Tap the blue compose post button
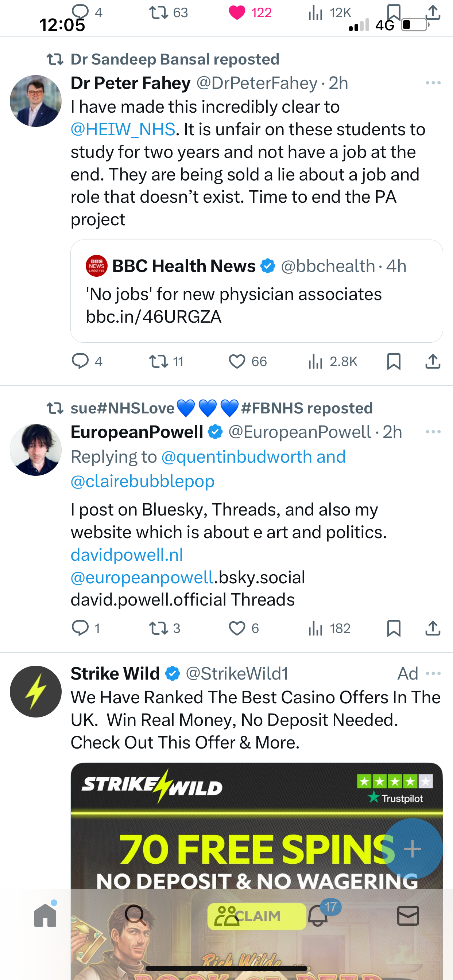This screenshot has height=980, width=453. click(412, 849)
